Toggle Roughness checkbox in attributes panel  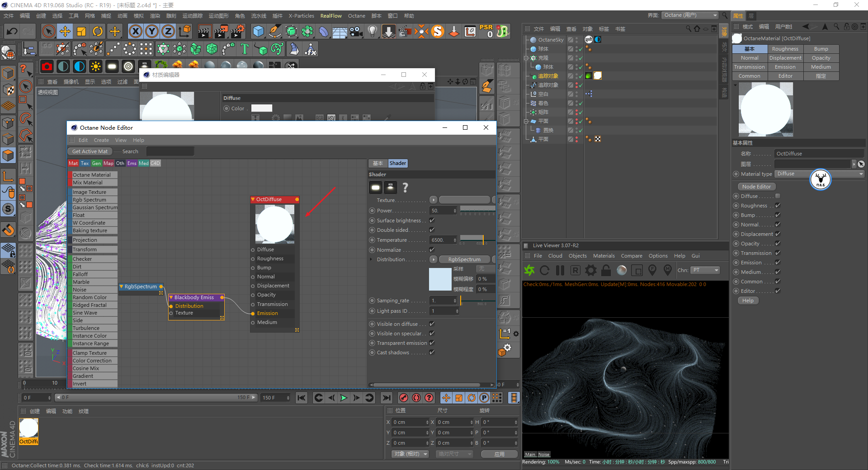(x=778, y=206)
